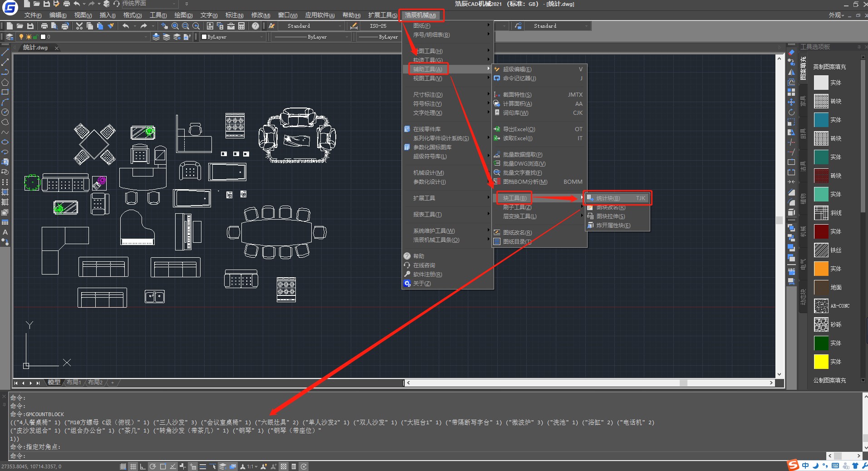
Task: Select the Polygon tool in the draw toolbar
Action: [x=5, y=82]
